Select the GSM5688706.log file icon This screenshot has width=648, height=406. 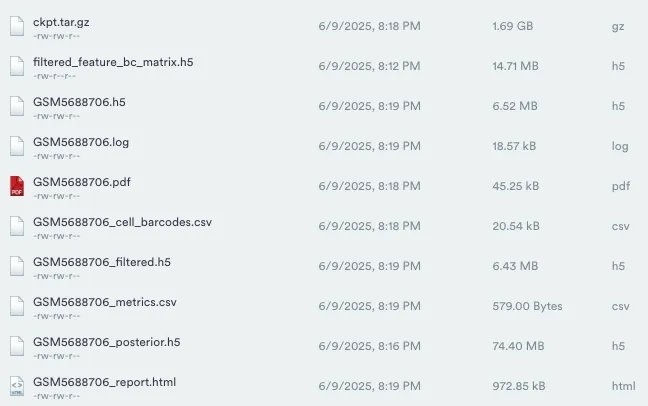tap(17, 146)
